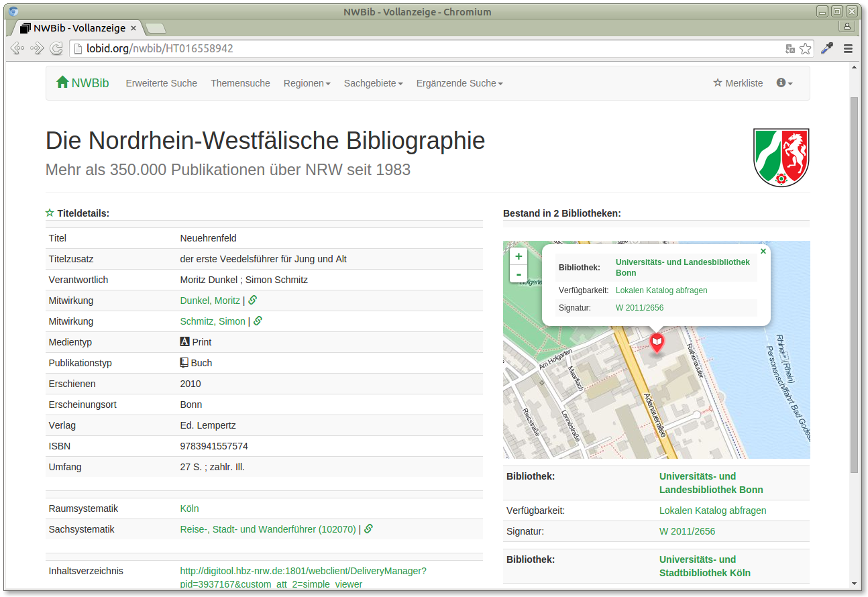Click W 2011/2656 signature in map popup
The image size is (868, 597).
(x=640, y=308)
